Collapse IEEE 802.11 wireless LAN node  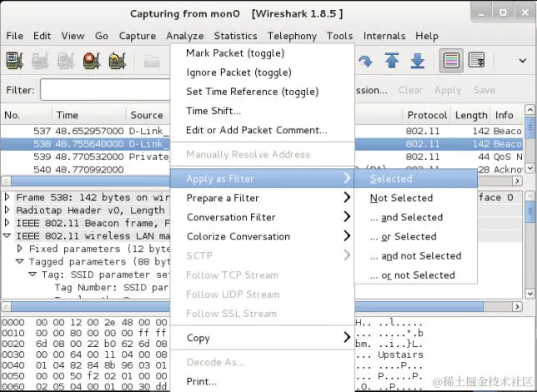pyautogui.click(x=7, y=236)
